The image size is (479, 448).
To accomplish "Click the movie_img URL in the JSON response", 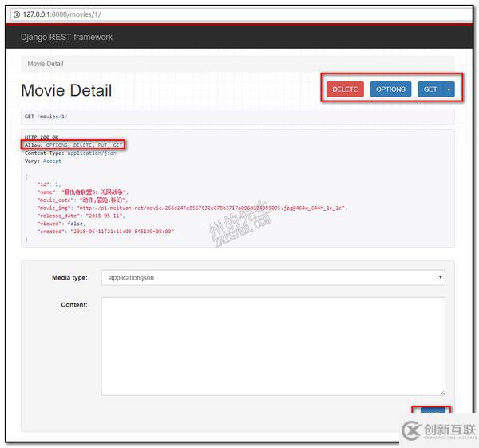I will (x=212, y=208).
